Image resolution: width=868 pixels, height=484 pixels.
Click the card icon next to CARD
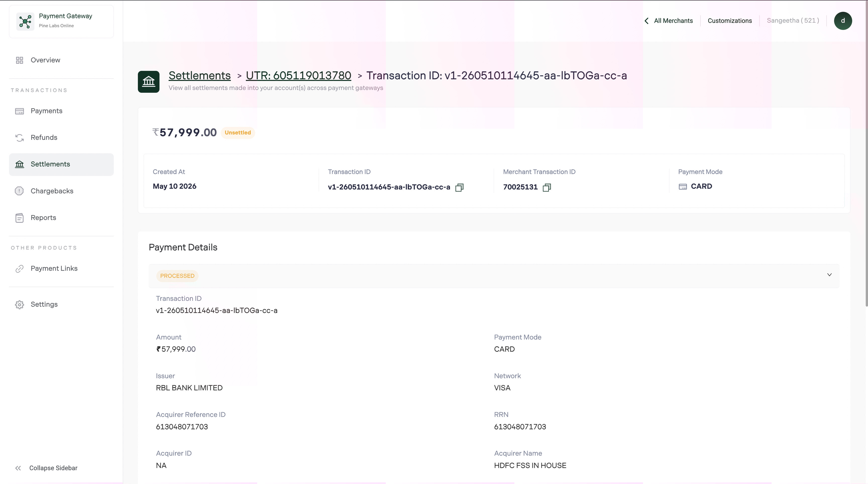click(683, 187)
